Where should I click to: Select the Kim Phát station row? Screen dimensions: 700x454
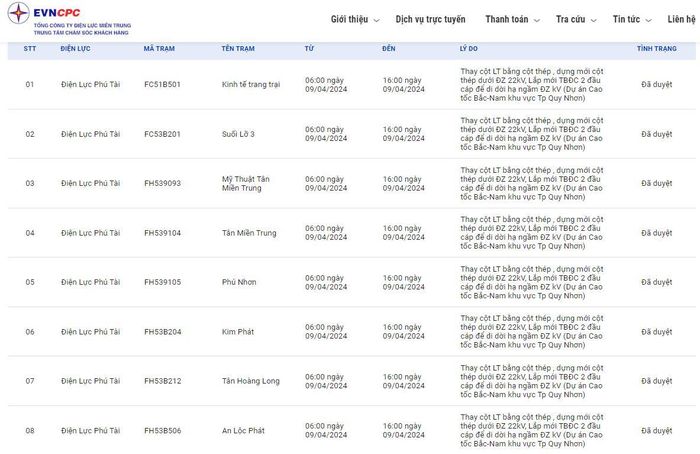350,332
